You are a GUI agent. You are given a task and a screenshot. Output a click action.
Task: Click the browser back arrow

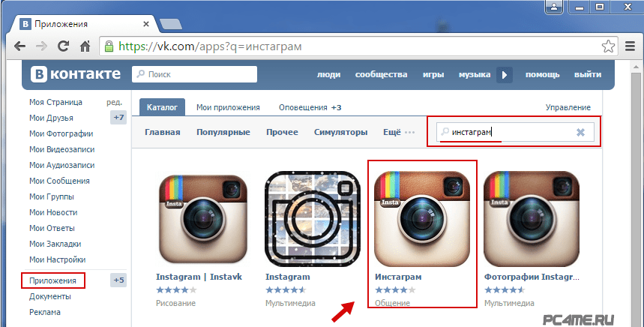(x=19, y=46)
